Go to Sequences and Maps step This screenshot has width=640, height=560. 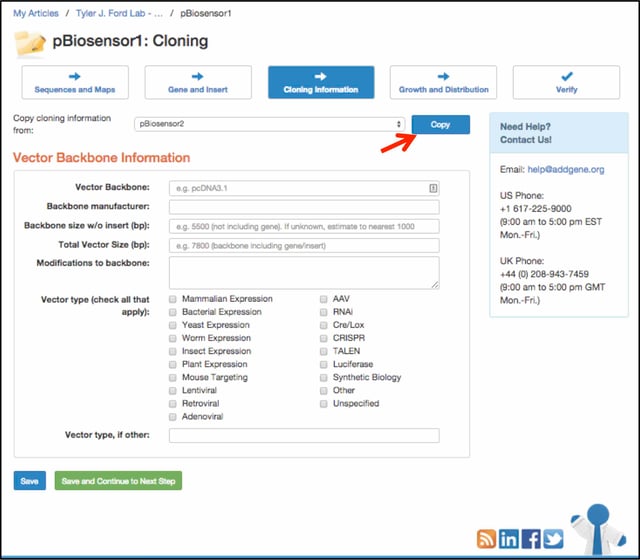click(x=75, y=82)
